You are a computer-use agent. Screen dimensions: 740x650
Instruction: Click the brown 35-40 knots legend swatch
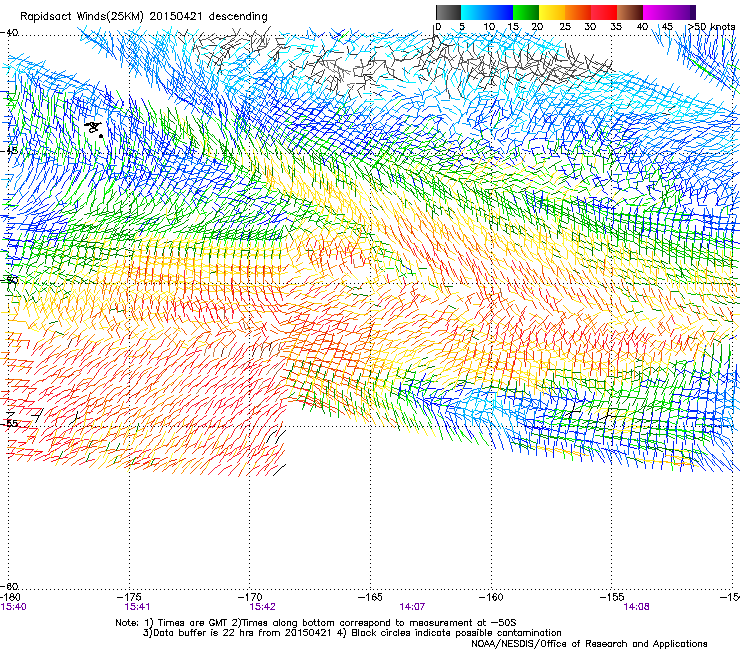coord(630,12)
